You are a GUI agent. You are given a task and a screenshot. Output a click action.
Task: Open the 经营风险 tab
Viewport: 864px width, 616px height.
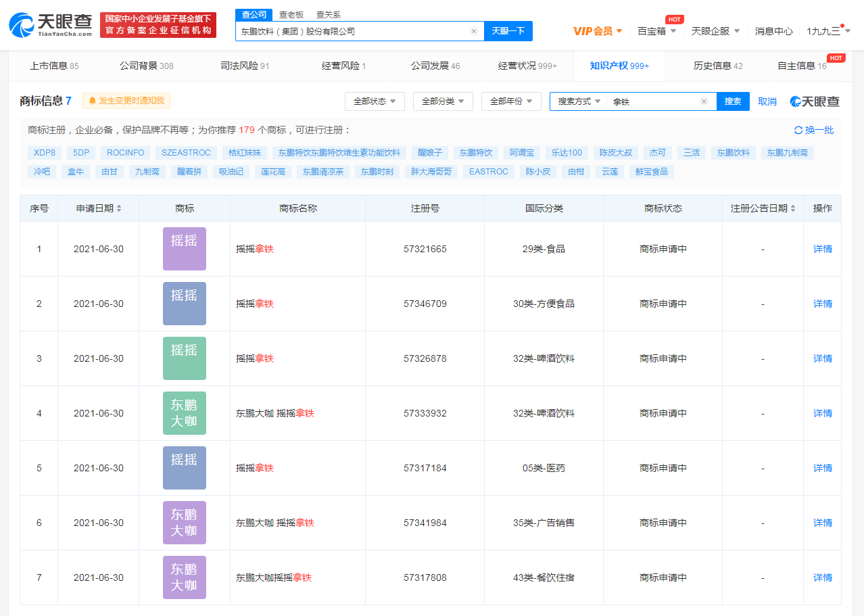(x=344, y=66)
